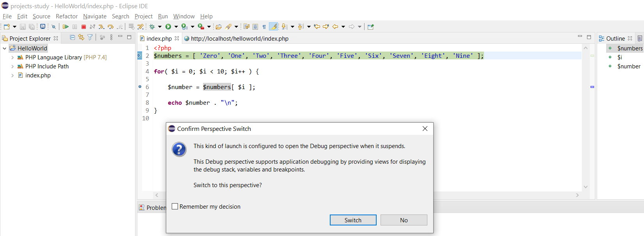Image resolution: width=644 pixels, height=236 pixels.
Task: Open the Navigate menu
Action: (95, 16)
